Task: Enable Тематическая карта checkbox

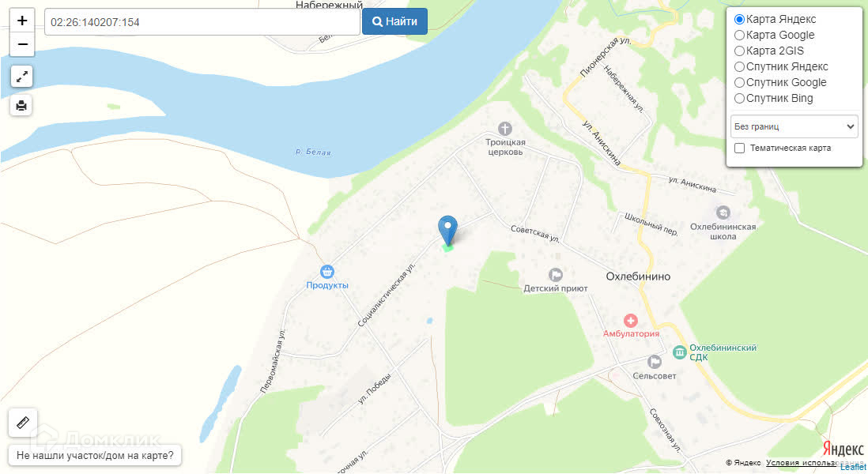Action: coord(740,149)
